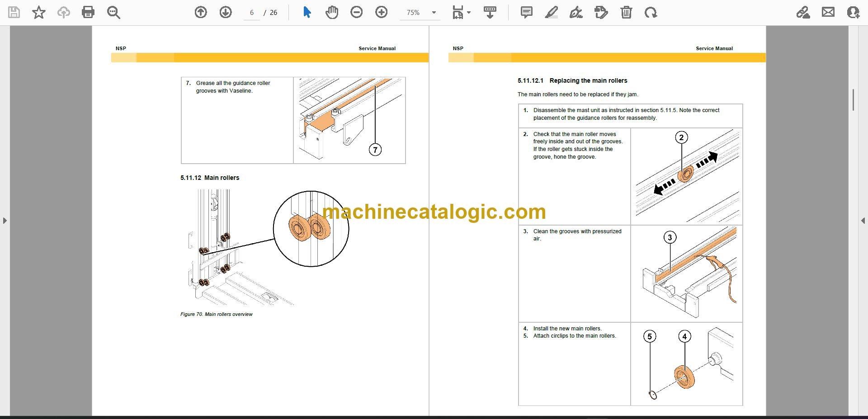868x419 pixels.
Task: Select the highlighter pen tool
Action: click(x=551, y=12)
